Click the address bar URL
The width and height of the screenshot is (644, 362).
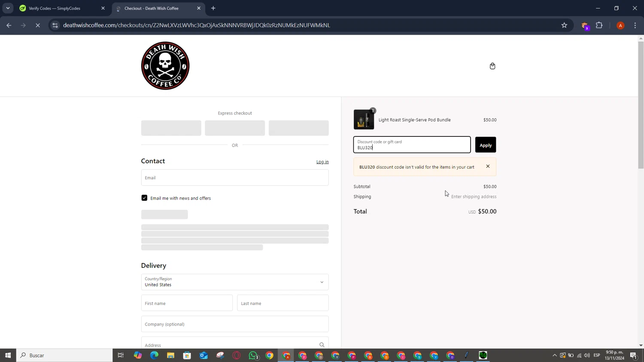coord(197,25)
